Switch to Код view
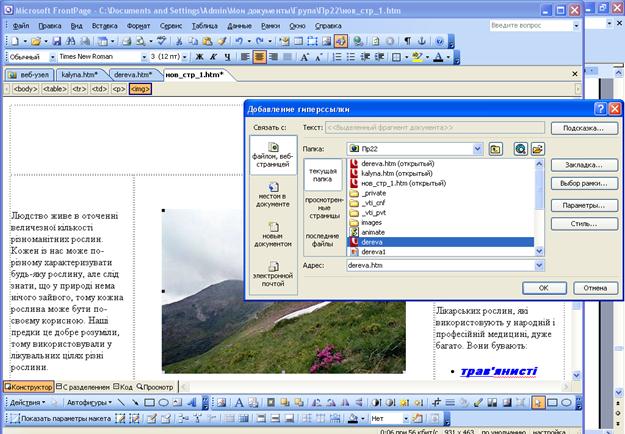This screenshot has height=434, width=625. coord(123,387)
